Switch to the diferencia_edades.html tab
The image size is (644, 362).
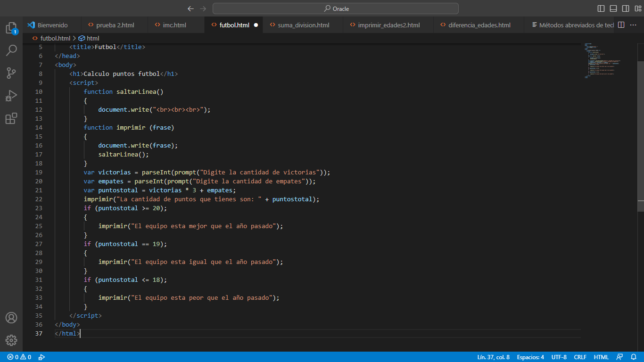tap(479, 25)
